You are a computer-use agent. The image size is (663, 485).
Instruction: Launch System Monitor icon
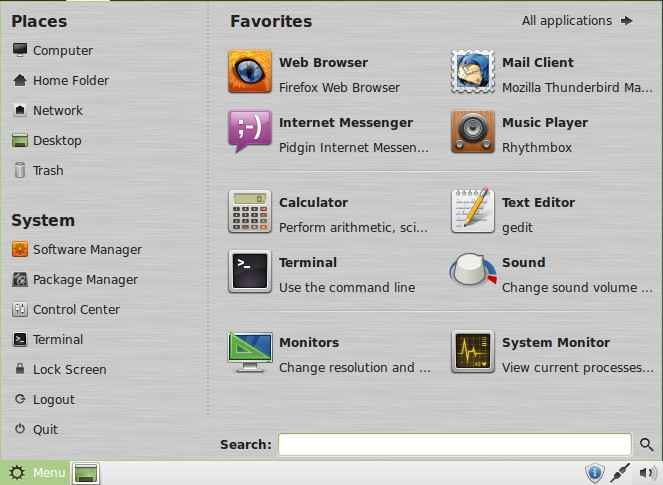click(472, 351)
